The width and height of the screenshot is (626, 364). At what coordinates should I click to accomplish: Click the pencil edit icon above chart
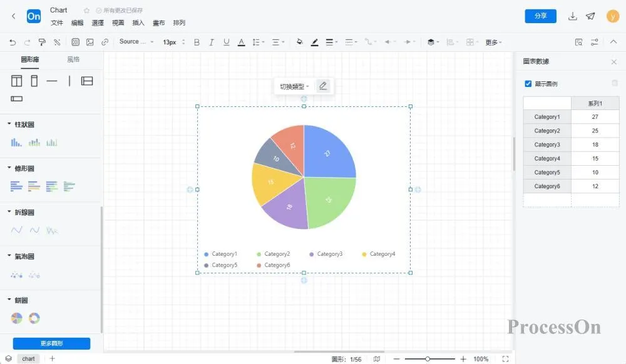[323, 86]
